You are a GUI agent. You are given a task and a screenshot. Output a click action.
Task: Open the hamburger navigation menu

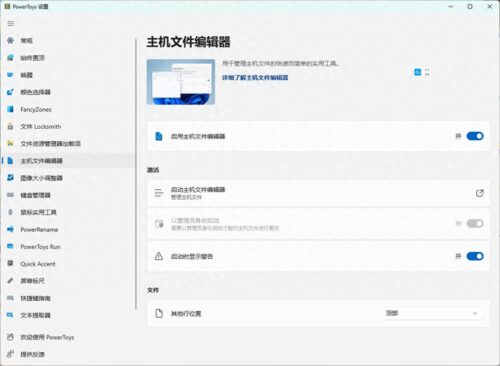(11, 23)
